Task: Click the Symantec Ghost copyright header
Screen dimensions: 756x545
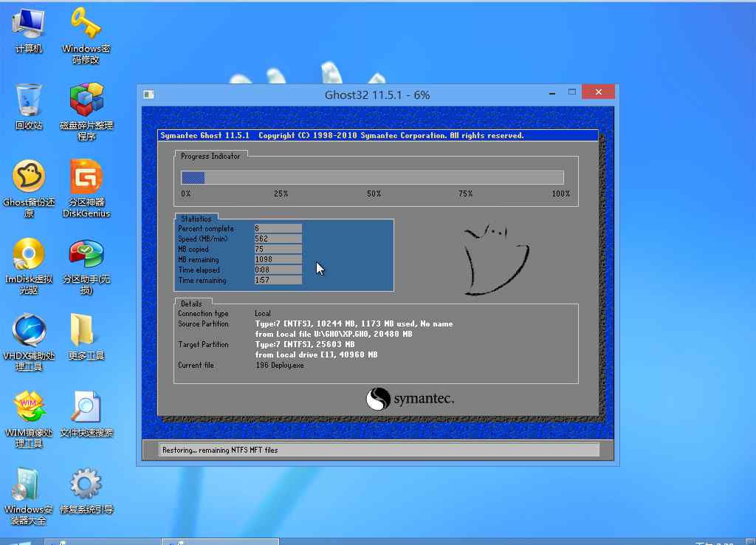Action: coord(378,136)
